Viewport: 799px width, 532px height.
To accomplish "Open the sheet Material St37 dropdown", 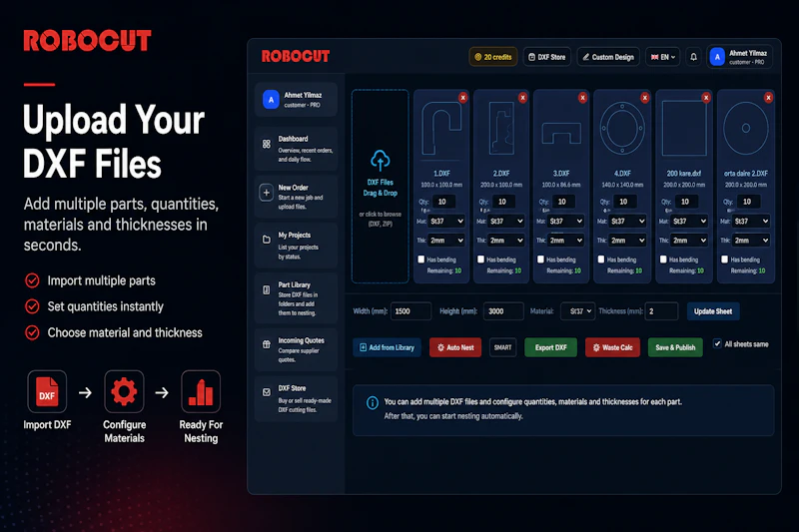I will tap(578, 311).
